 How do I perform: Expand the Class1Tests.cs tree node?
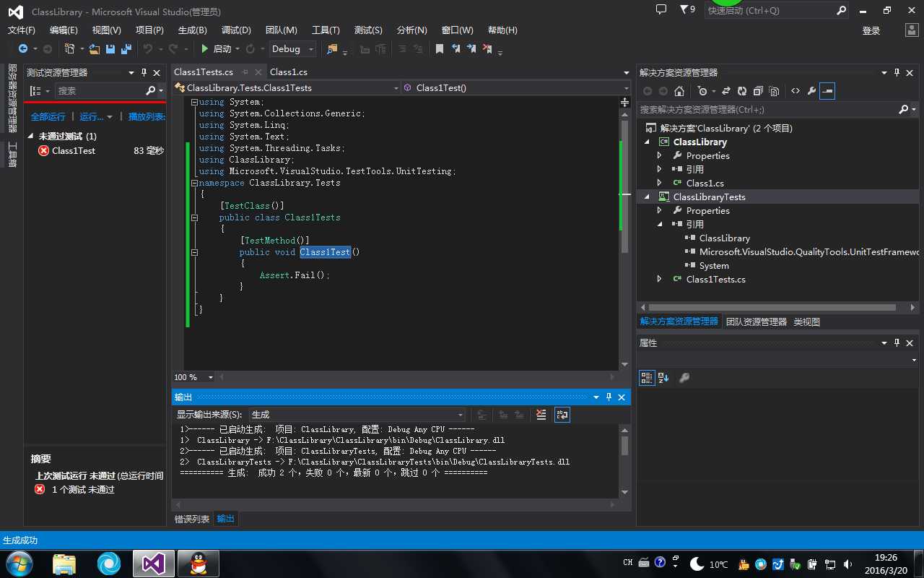pos(659,280)
